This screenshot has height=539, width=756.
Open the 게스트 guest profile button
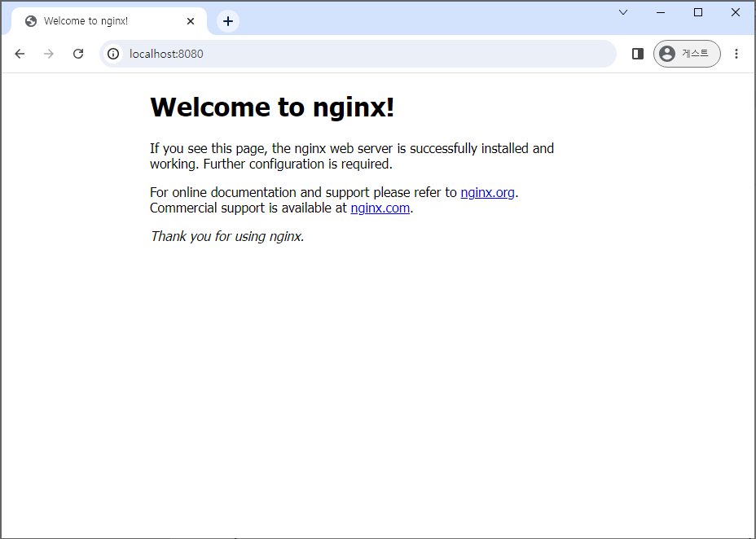click(687, 54)
